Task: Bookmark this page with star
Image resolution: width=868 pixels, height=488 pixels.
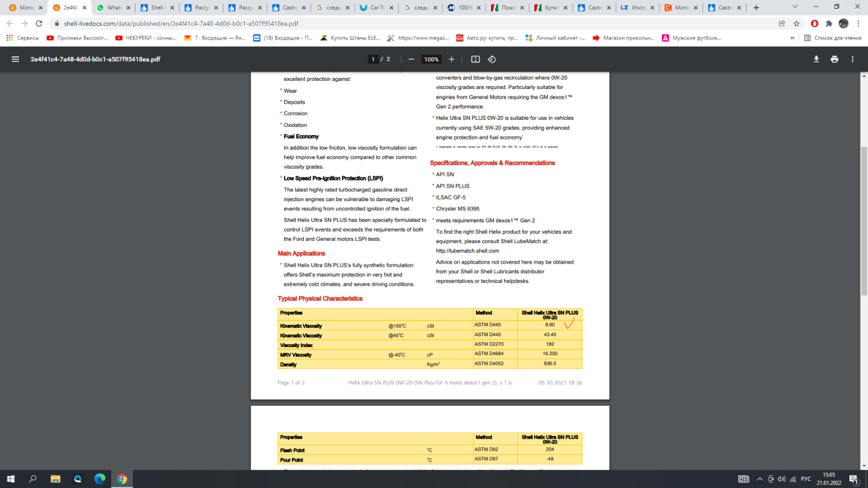Action: pos(796,23)
